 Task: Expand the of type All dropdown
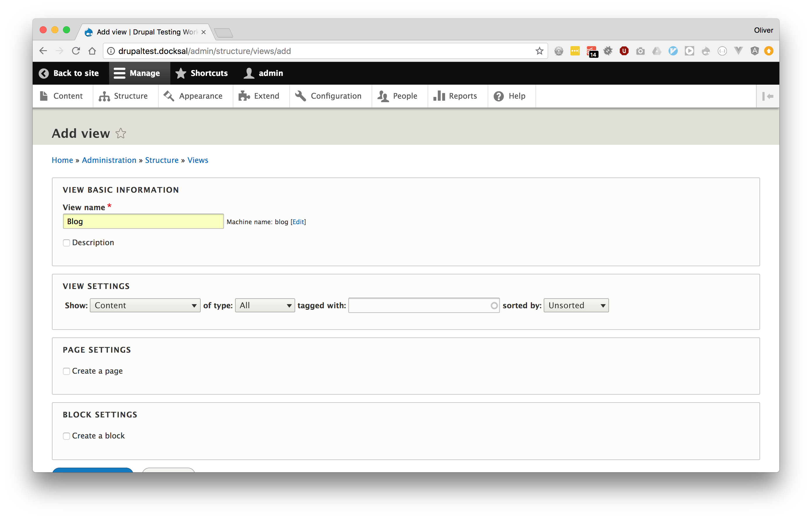(x=265, y=305)
